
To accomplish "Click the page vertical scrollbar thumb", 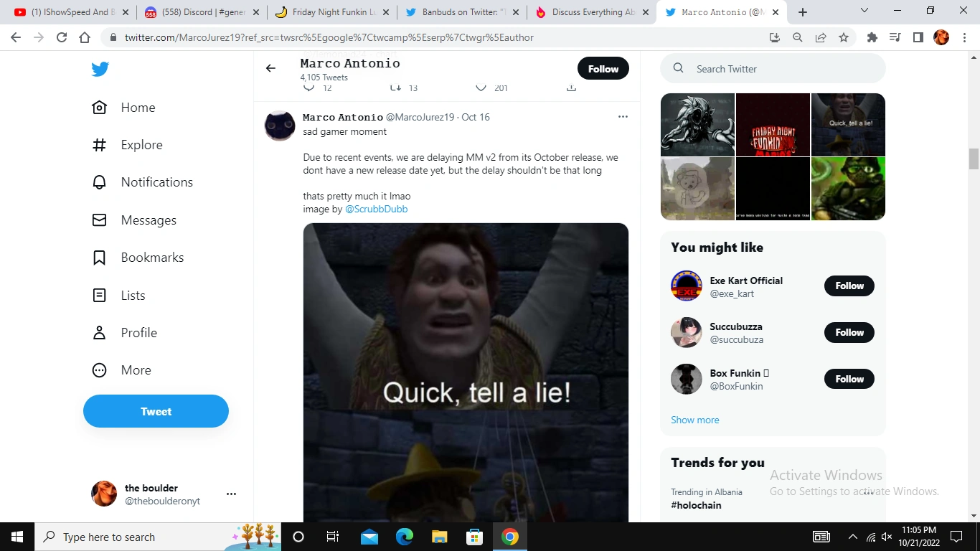I will [x=974, y=159].
